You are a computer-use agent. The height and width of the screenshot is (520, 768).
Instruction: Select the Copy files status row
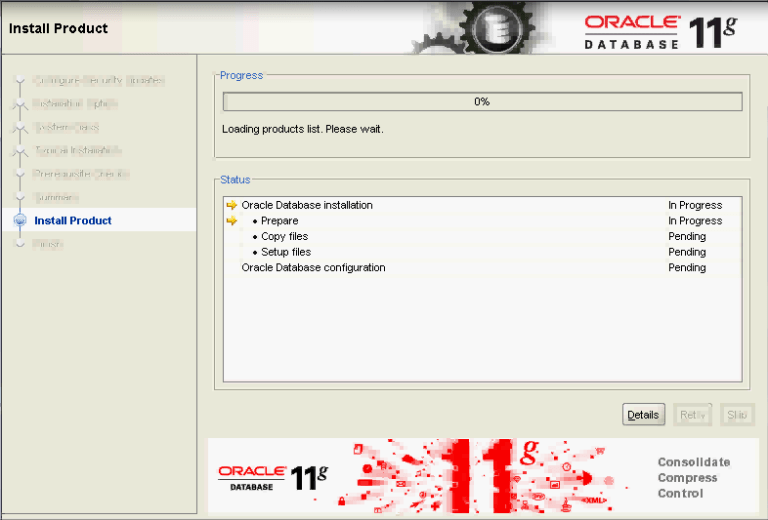tap(482, 236)
